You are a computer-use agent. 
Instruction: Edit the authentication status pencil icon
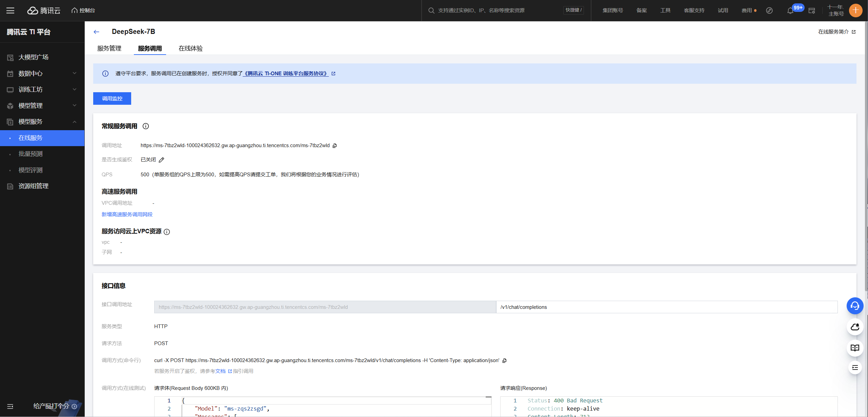[162, 160]
